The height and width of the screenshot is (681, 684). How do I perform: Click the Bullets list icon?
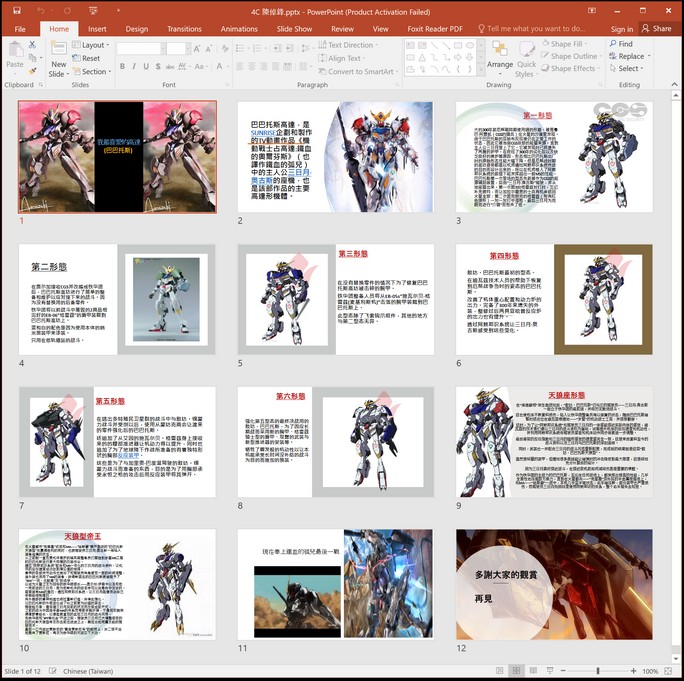241,48
